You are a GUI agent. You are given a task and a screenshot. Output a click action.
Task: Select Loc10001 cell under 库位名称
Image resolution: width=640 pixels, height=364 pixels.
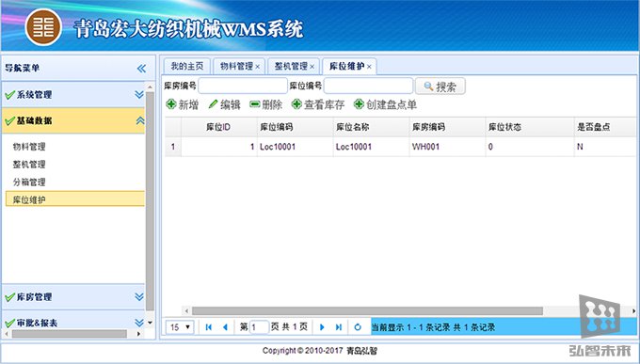[x=371, y=147]
